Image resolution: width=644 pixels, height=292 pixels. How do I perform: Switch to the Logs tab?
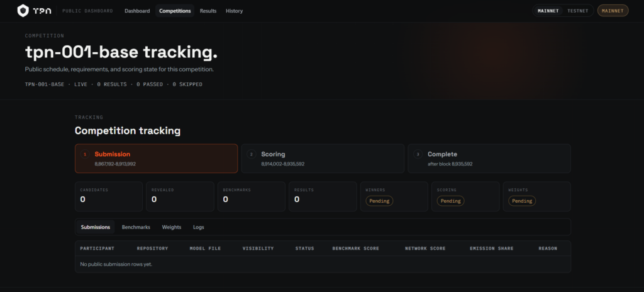(x=198, y=227)
